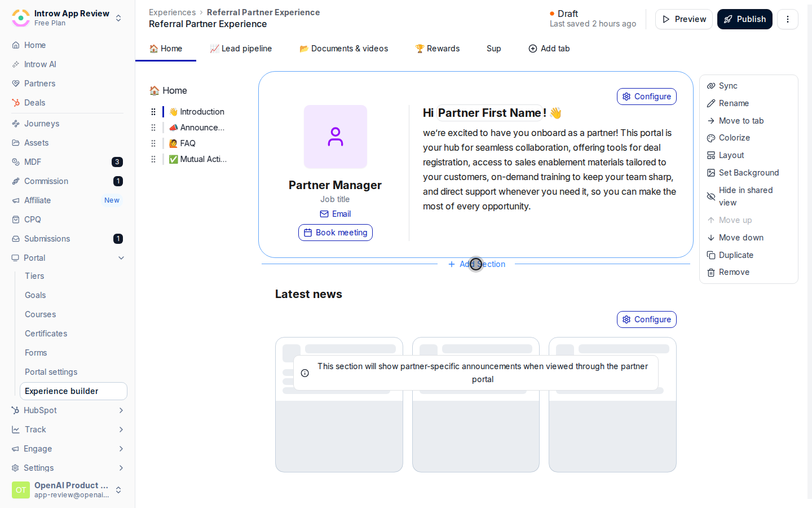Click Add tab
812x508 pixels.
(x=549, y=49)
